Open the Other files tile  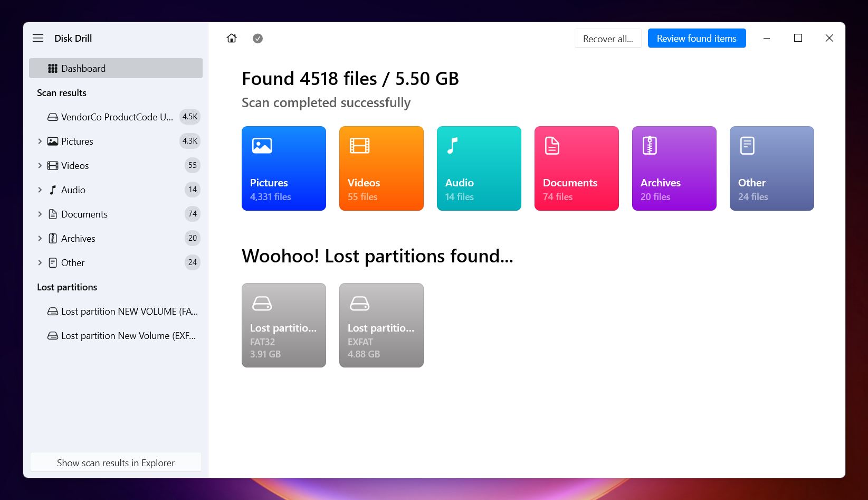tap(772, 168)
